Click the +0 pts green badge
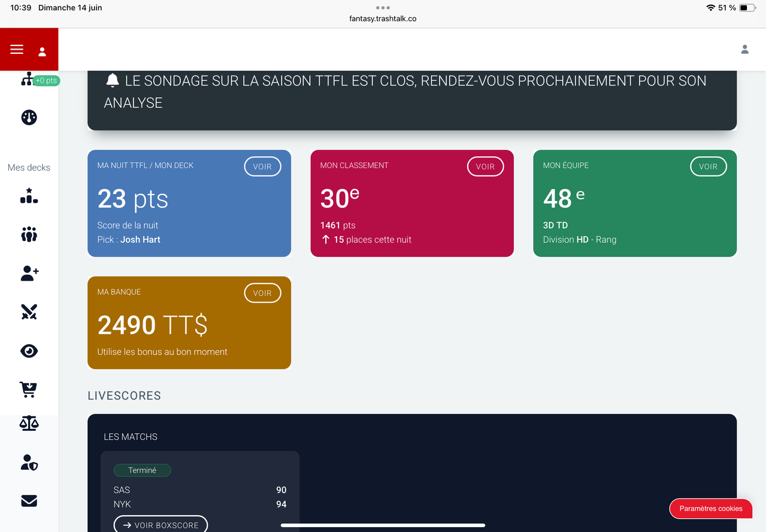Screen dimensions: 766x532 tap(46, 80)
